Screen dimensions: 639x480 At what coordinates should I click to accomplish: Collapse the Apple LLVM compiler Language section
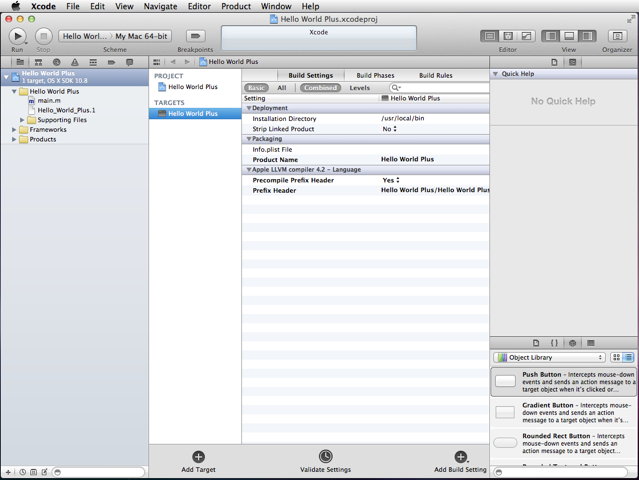click(x=249, y=170)
